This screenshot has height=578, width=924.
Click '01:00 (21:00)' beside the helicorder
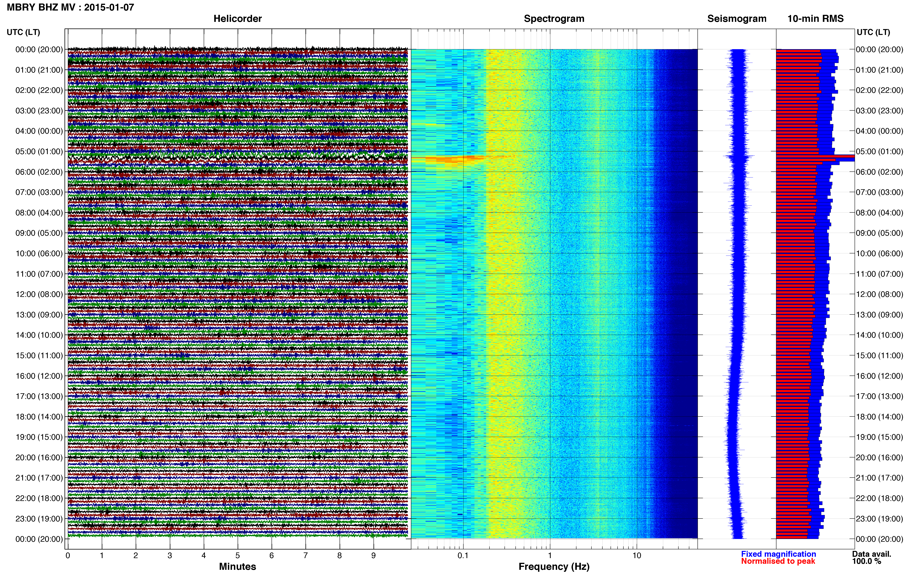pos(39,70)
